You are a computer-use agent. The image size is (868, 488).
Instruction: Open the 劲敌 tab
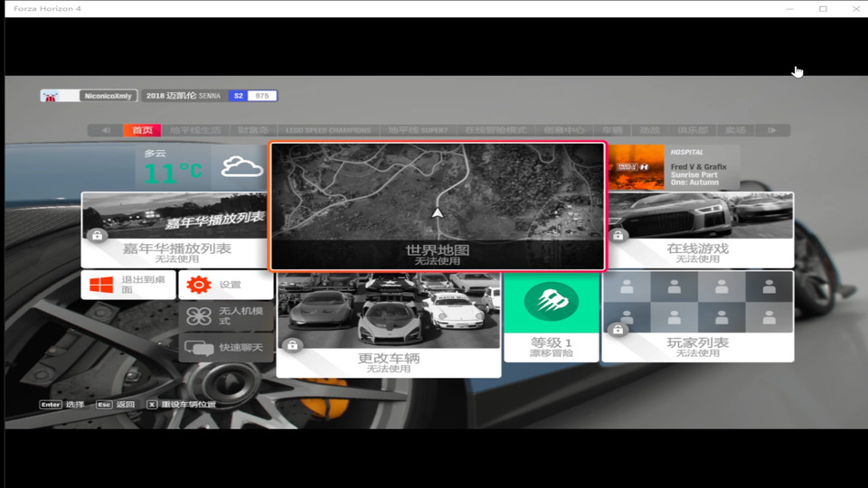(x=650, y=130)
